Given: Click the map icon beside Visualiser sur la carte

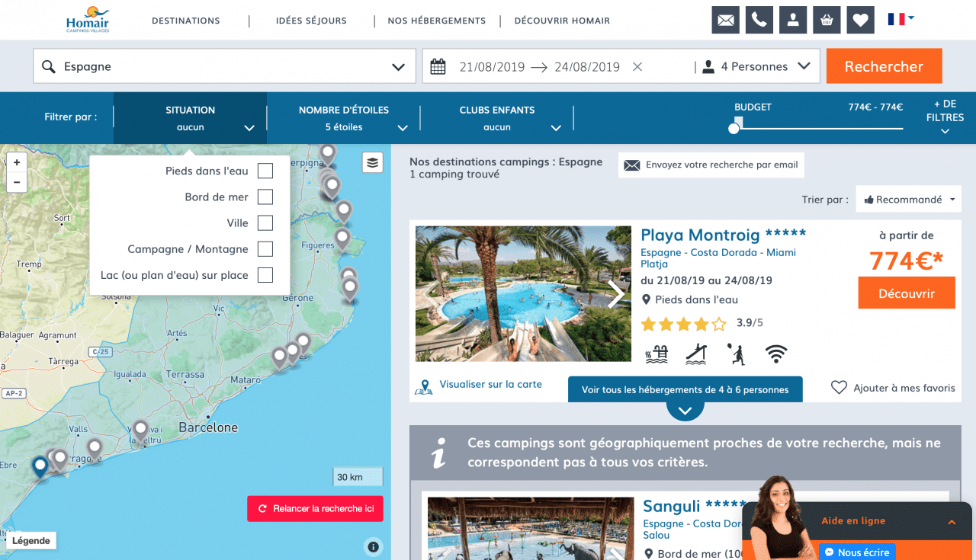Looking at the screenshot, I should [424, 387].
